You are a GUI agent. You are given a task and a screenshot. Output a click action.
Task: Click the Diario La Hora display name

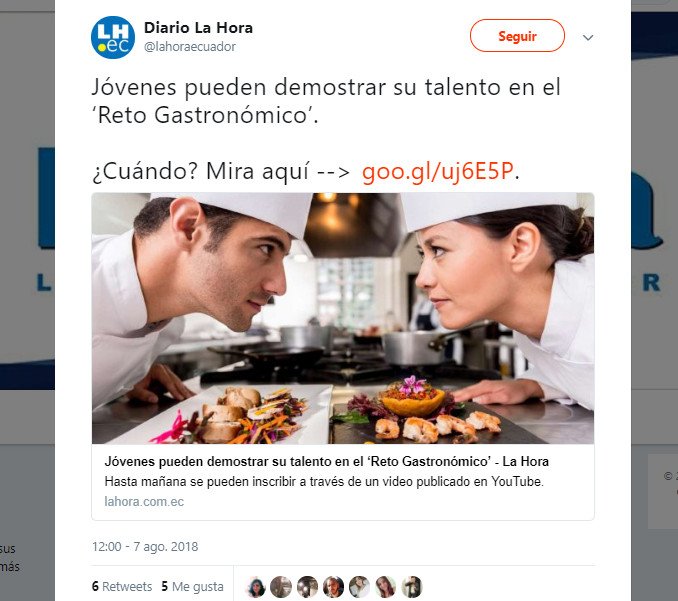tap(198, 28)
